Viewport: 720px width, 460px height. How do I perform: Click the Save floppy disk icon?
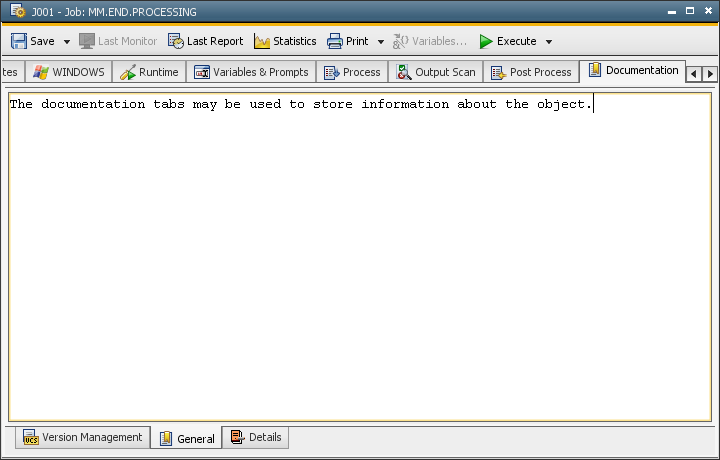(19, 41)
